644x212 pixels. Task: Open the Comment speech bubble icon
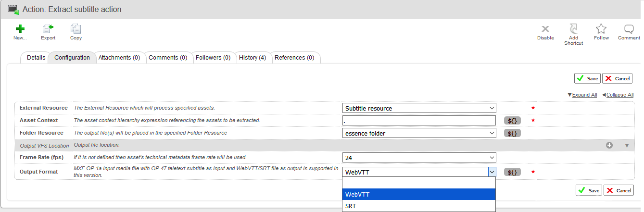pyautogui.click(x=629, y=29)
